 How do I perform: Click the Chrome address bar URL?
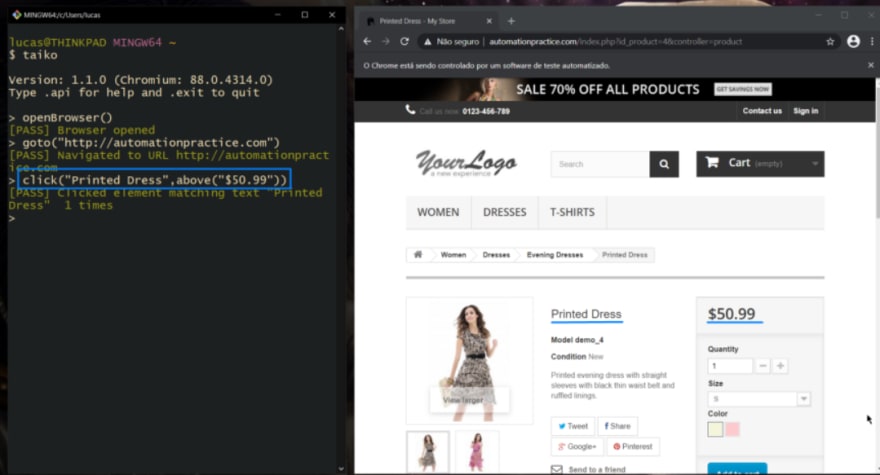click(616, 42)
